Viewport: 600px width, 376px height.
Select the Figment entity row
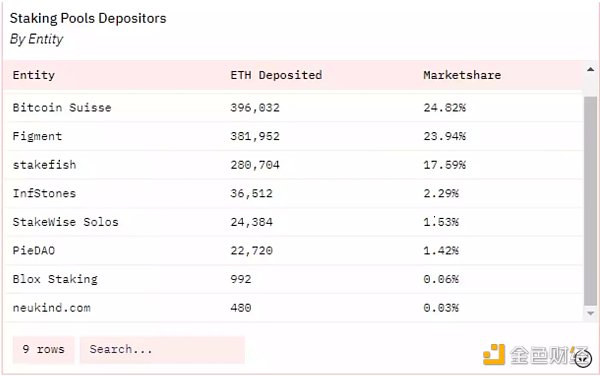tap(294, 136)
